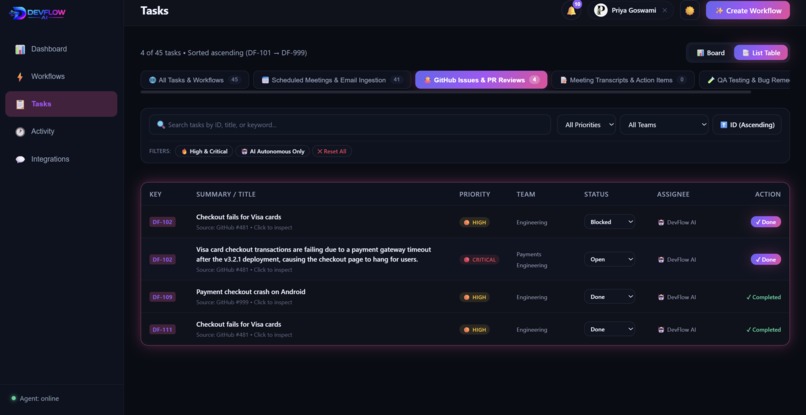Screen dimensions: 806x415
Task: Open status dropdown for DF-109
Action: pyautogui.click(x=609, y=297)
